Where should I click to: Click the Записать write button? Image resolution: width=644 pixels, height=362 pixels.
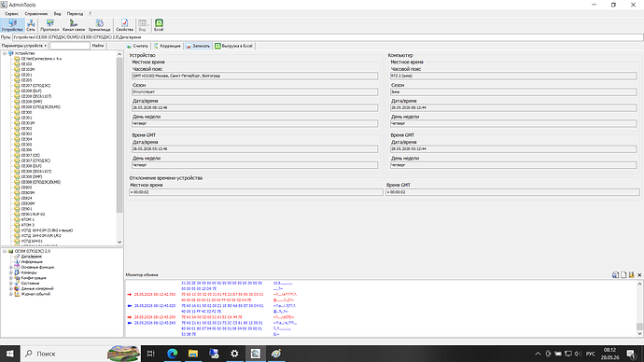[198, 46]
